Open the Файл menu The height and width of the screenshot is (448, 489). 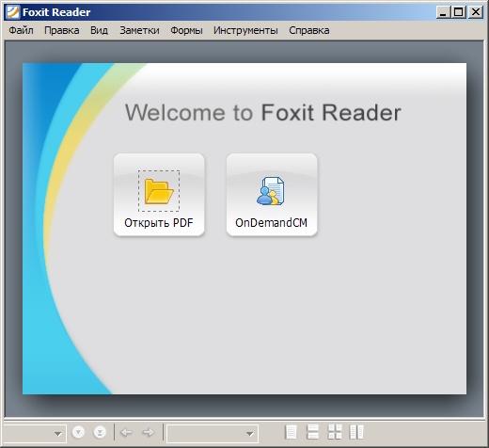pyautogui.click(x=21, y=30)
